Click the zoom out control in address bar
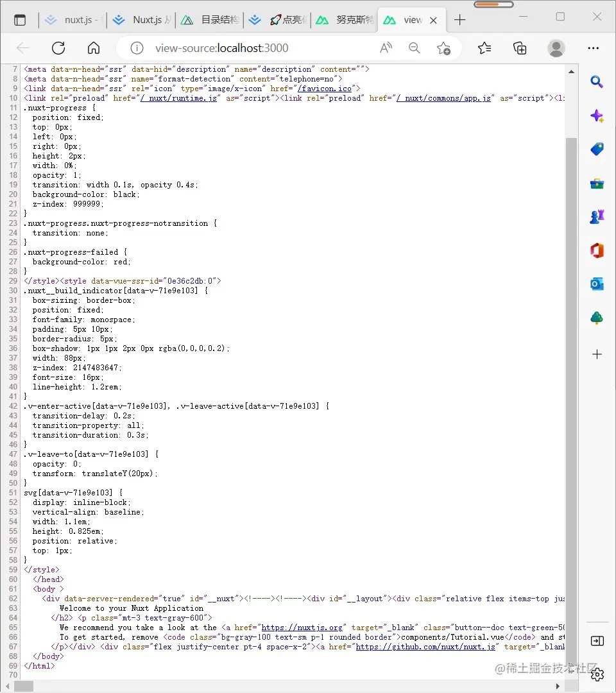Screen dimensions: 616x693 (x=415, y=47)
